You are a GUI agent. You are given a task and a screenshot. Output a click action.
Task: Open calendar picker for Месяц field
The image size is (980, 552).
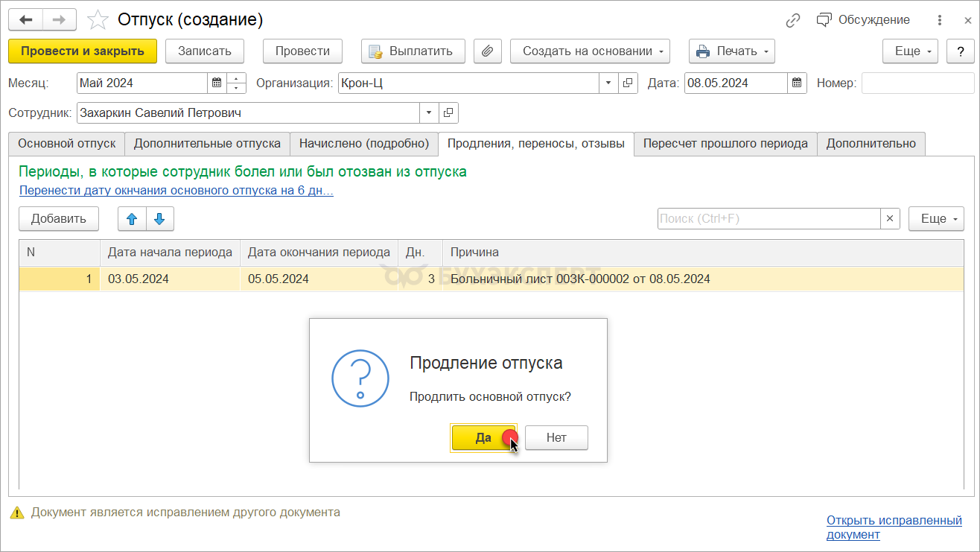click(217, 83)
